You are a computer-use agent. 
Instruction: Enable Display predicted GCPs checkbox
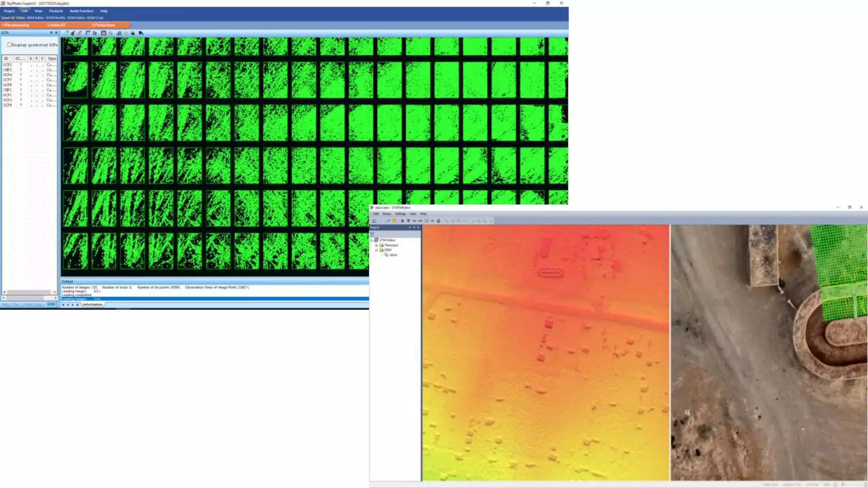tap(9, 45)
